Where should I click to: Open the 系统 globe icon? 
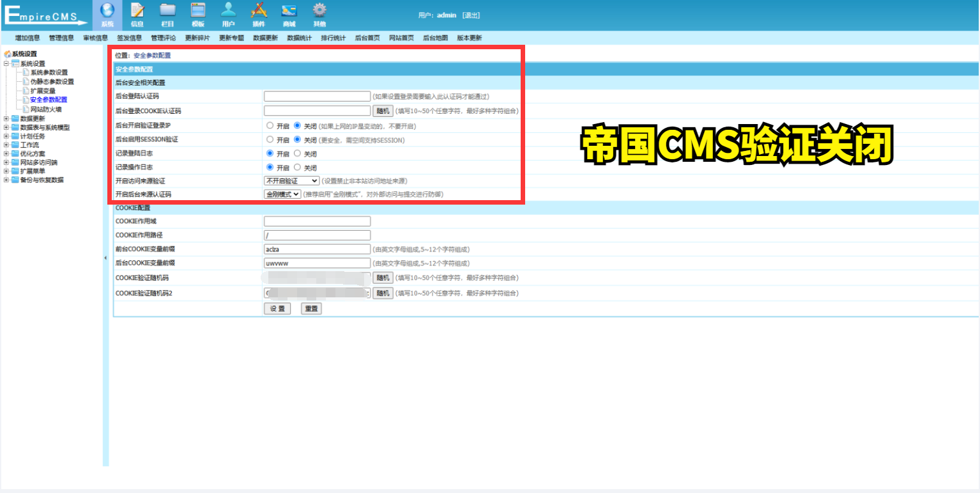[107, 10]
